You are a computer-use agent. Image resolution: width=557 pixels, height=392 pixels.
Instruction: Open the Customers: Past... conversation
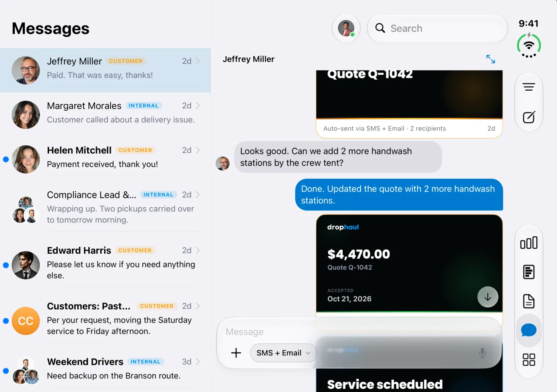coord(105,320)
